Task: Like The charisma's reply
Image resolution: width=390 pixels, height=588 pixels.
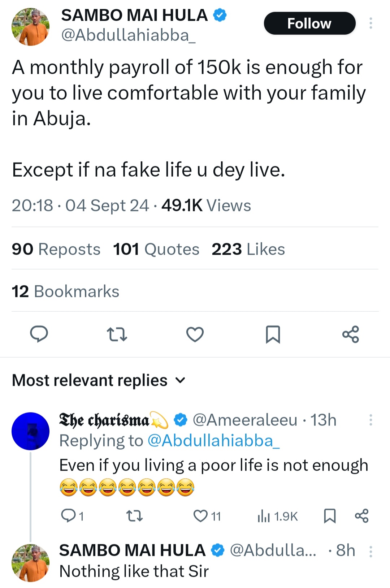Action: coord(201,516)
